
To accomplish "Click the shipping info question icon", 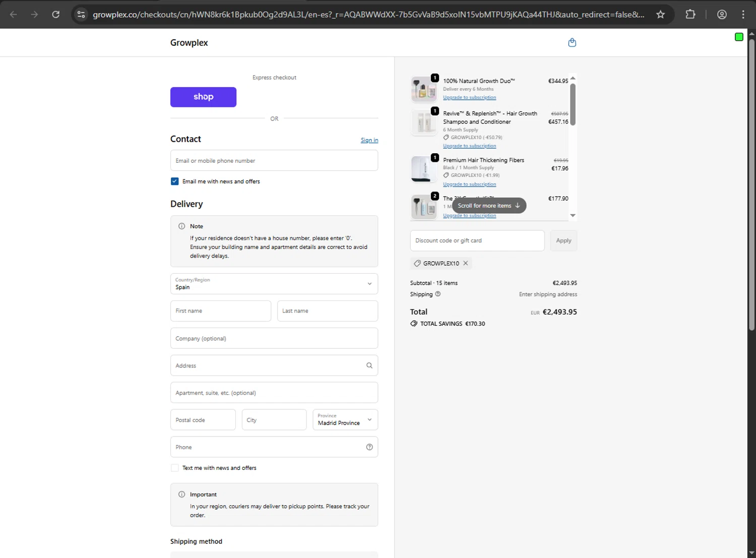I will (x=437, y=294).
